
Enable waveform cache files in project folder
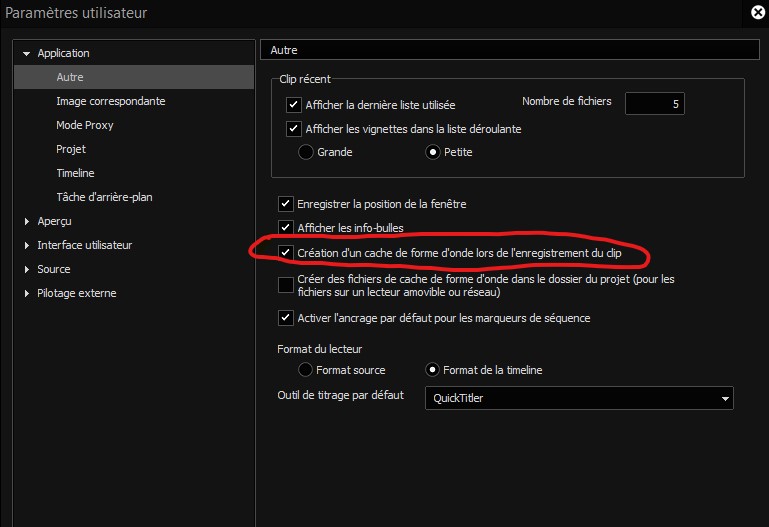286,286
